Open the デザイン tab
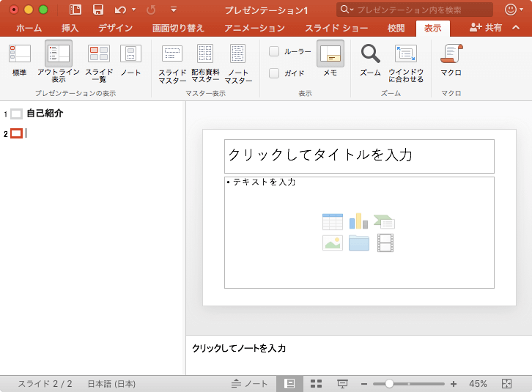This screenshot has width=532, height=392. tap(115, 28)
